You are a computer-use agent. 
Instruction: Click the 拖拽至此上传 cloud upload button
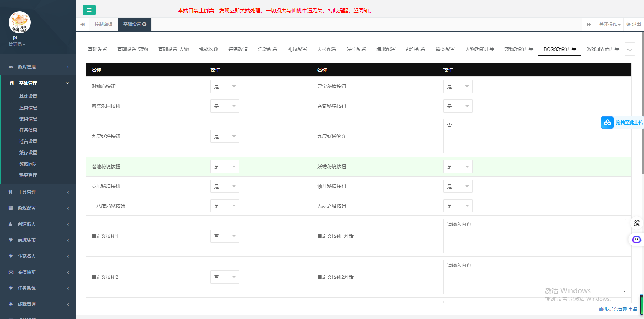click(622, 123)
